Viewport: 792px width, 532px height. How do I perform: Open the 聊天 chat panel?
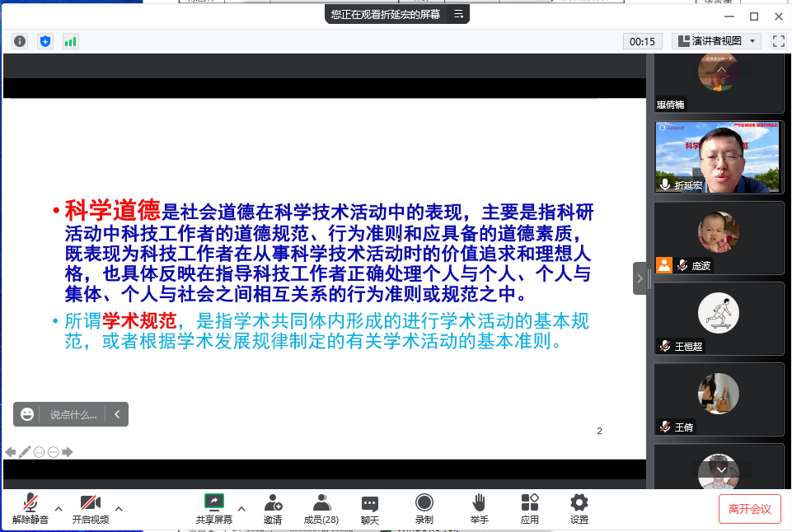point(370,508)
